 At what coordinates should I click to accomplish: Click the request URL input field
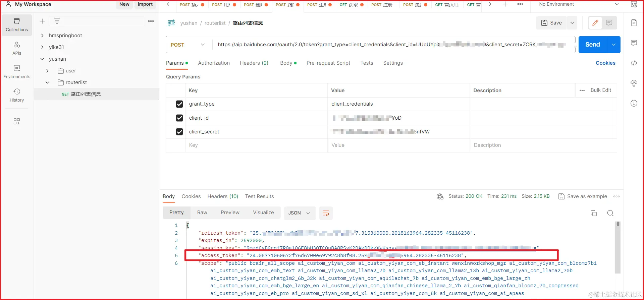(393, 45)
